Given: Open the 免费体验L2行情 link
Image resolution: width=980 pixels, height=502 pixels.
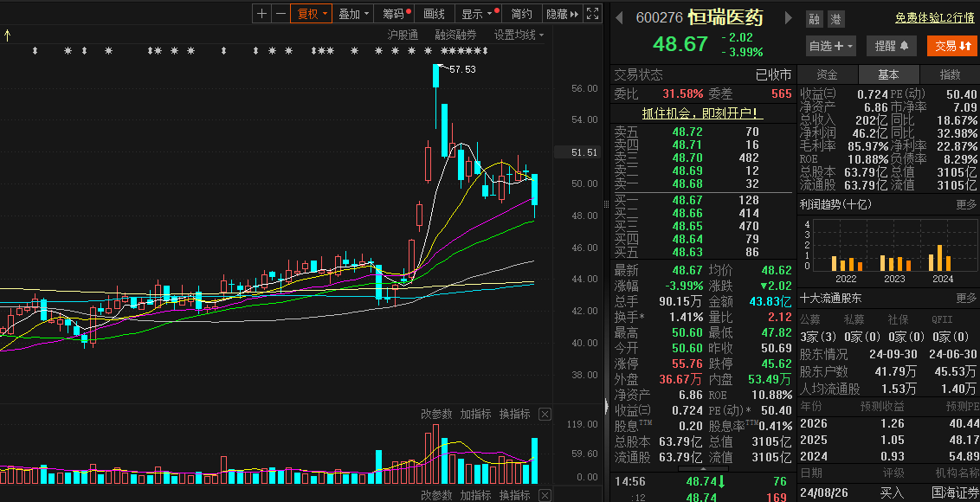Looking at the screenshot, I should (x=935, y=18).
